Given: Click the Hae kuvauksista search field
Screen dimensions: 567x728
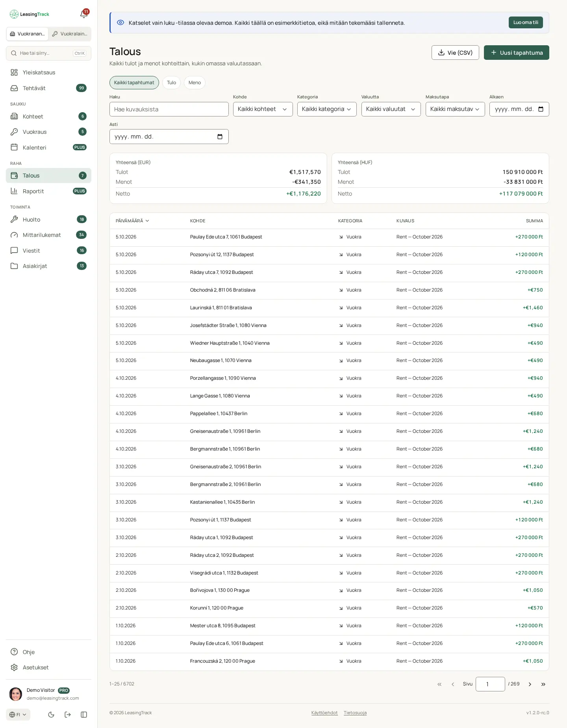Looking at the screenshot, I should pyautogui.click(x=169, y=109).
